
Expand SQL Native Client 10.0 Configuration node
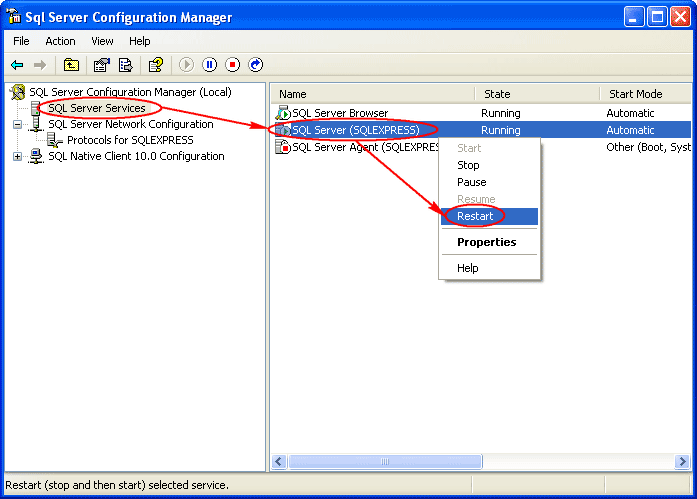[17, 156]
